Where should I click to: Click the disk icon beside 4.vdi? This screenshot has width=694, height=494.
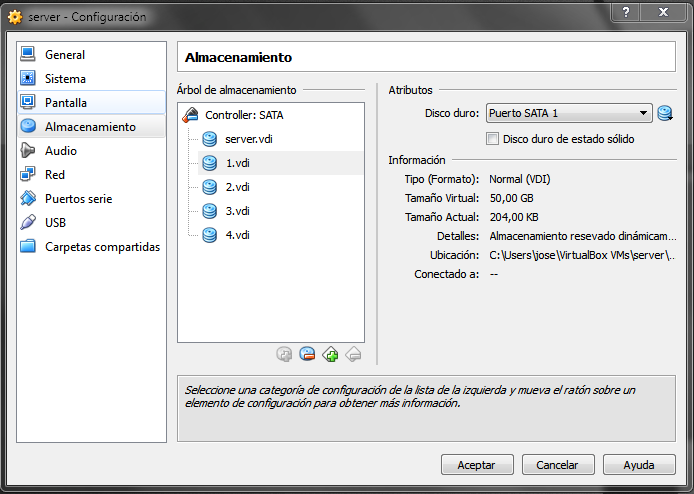[209, 235]
